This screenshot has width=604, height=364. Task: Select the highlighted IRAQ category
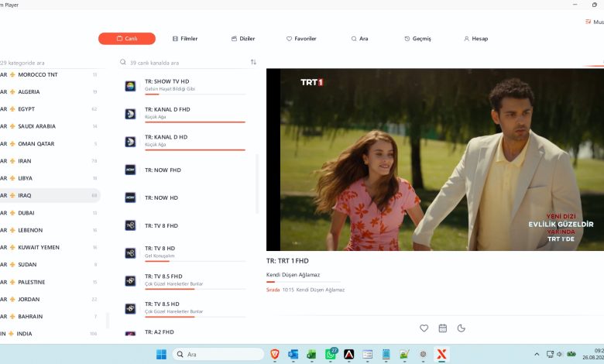pyautogui.click(x=50, y=195)
